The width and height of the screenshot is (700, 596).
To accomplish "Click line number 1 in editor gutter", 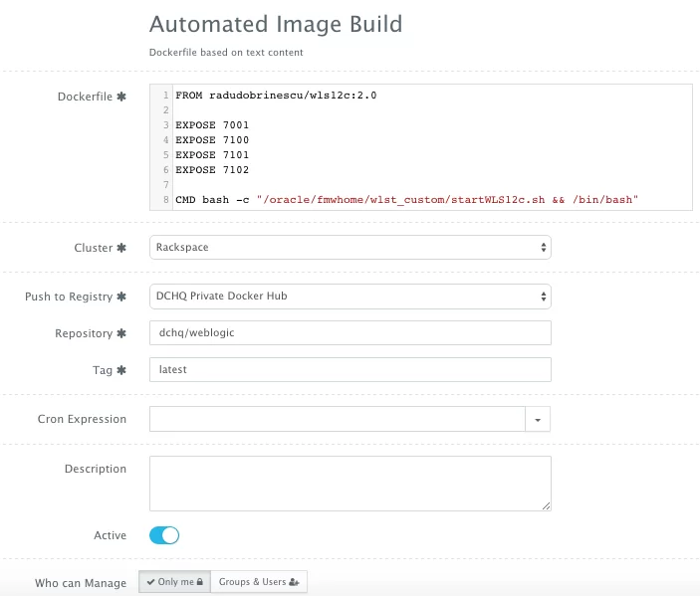I will coord(166,96).
